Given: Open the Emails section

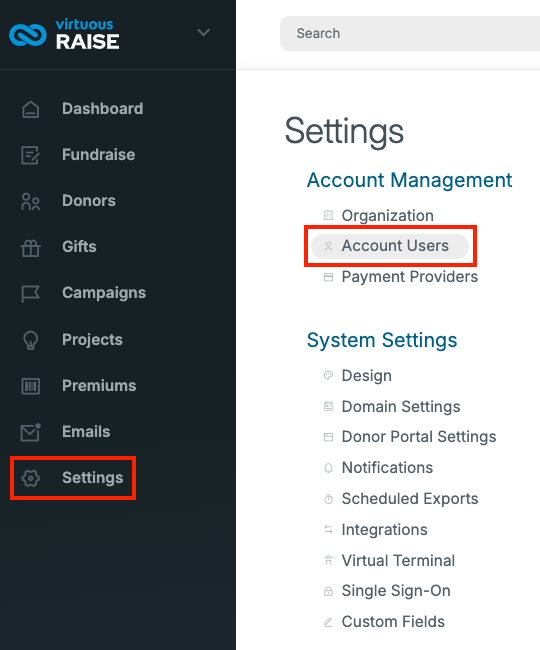Looking at the screenshot, I should [x=86, y=432].
